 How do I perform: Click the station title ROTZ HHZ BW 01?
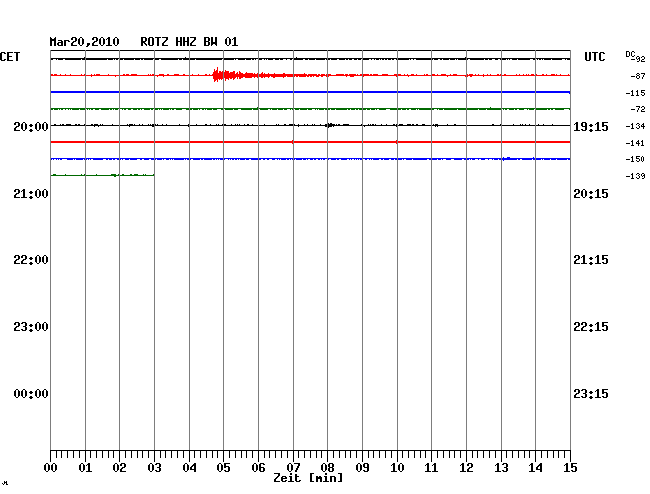(x=189, y=42)
